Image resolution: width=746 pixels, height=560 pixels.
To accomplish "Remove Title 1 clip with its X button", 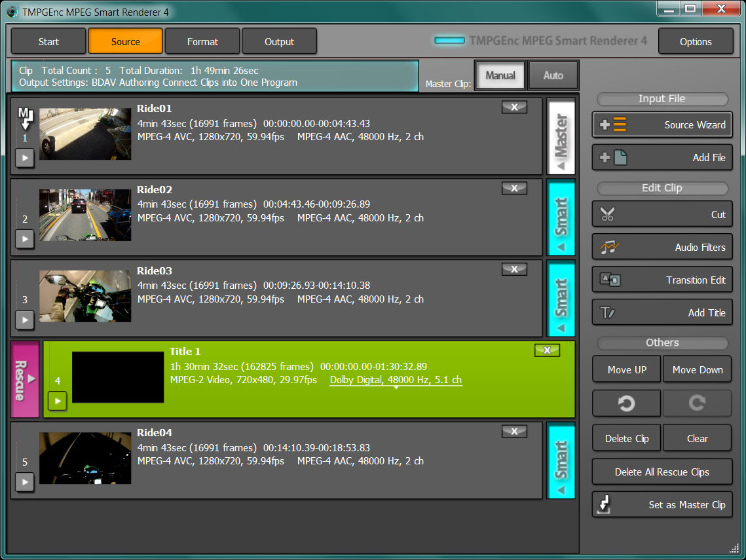I will 547,350.
